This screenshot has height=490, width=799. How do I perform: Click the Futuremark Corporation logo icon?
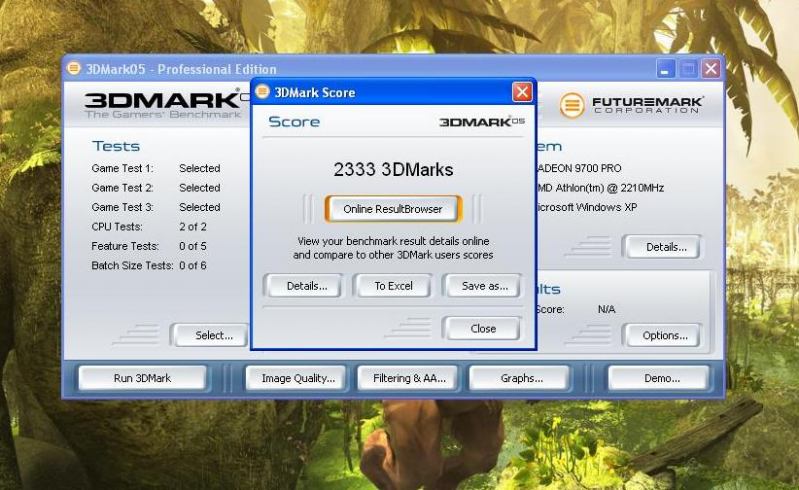572,105
